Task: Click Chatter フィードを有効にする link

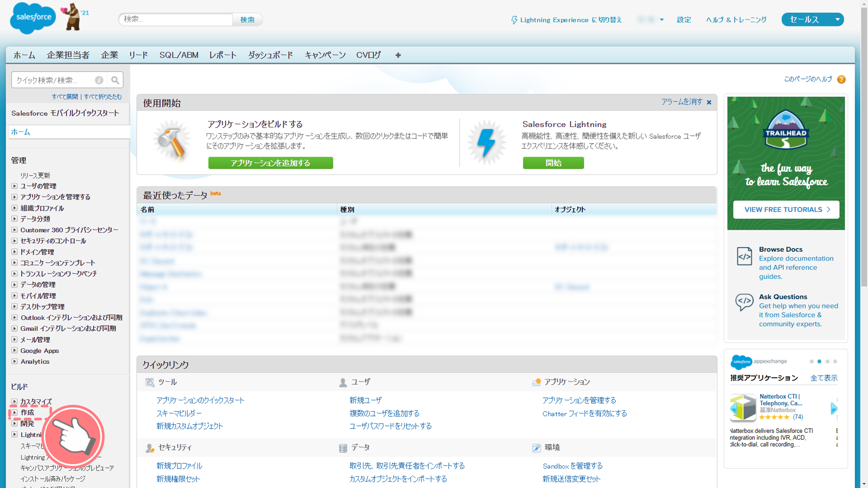Action: 585,414
